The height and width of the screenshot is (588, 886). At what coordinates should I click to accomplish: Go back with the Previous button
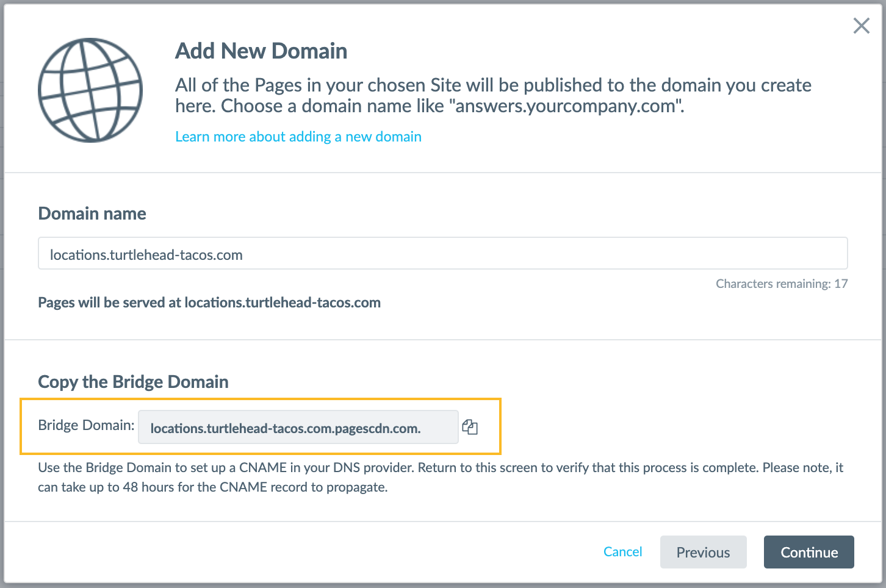click(x=703, y=552)
